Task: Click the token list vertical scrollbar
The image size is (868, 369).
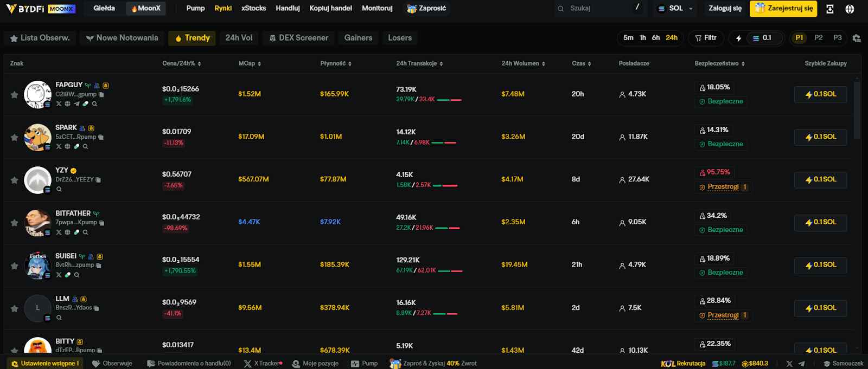Action: [857, 111]
